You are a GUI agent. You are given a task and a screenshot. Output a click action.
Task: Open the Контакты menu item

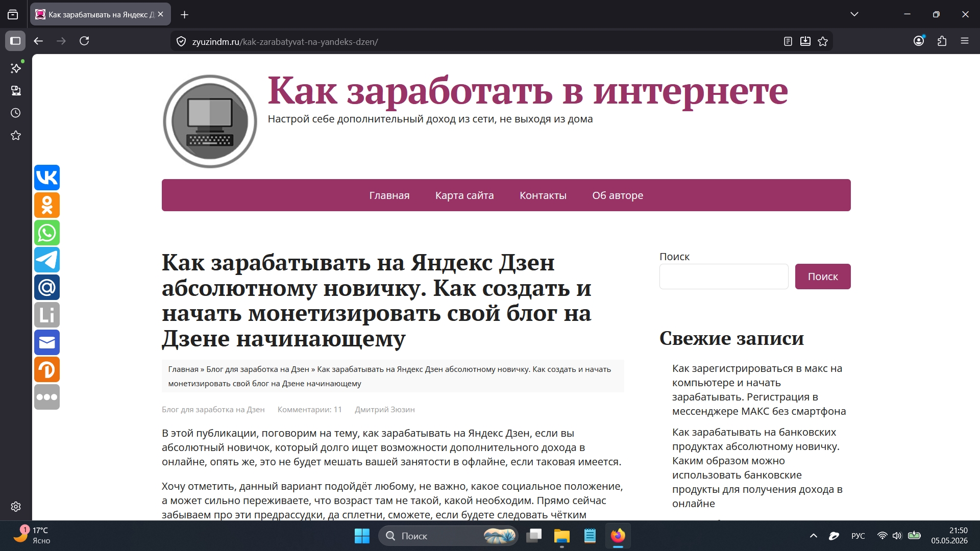point(543,195)
